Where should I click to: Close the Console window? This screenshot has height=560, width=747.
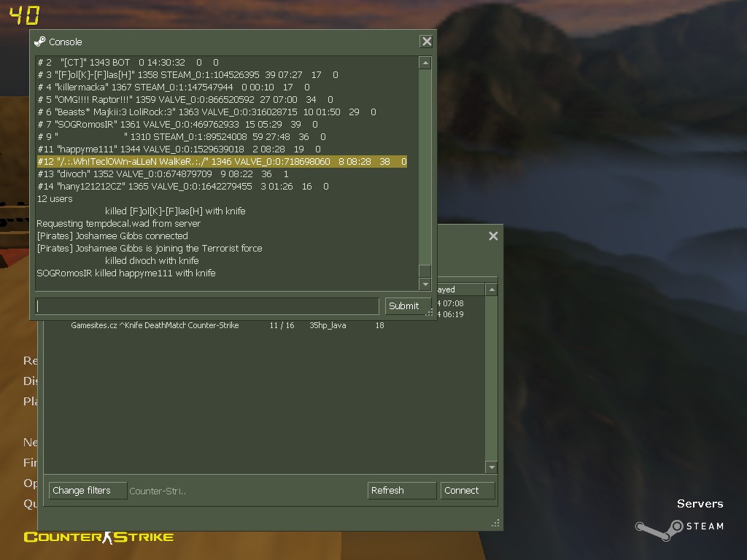(x=426, y=42)
